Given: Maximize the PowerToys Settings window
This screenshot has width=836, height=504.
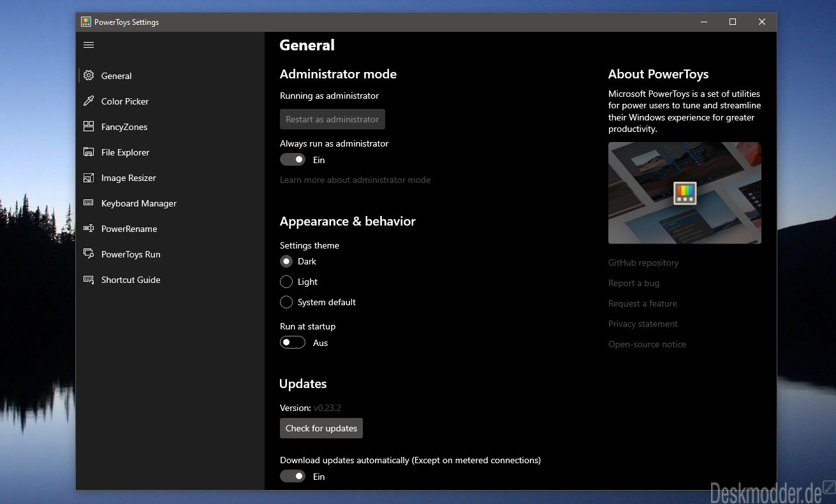Looking at the screenshot, I should point(733,22).
